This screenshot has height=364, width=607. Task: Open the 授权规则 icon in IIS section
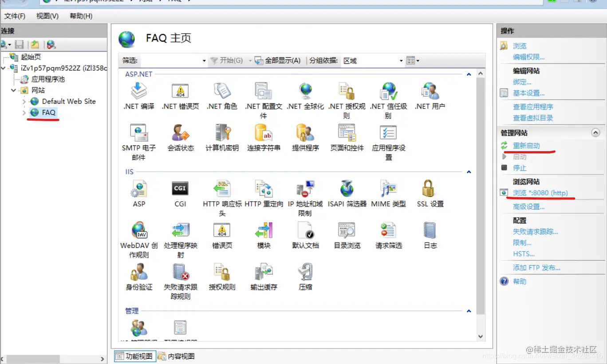click(x=222, y=272)
